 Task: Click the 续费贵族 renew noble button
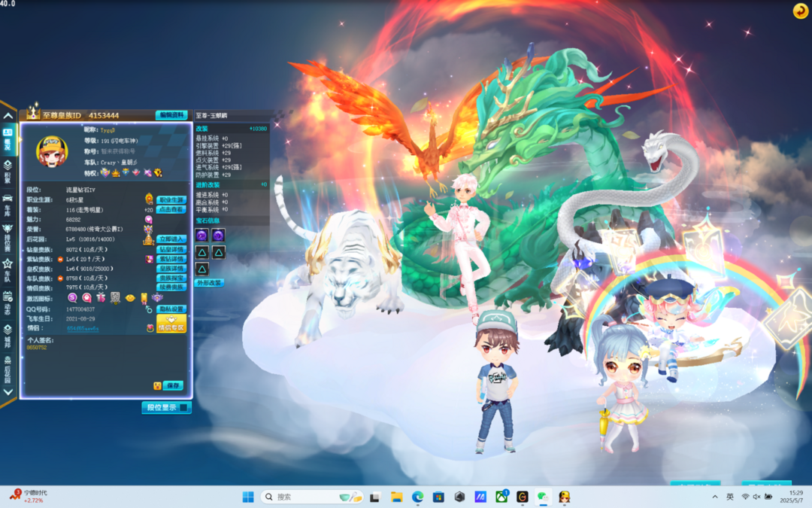pos(171,287)
